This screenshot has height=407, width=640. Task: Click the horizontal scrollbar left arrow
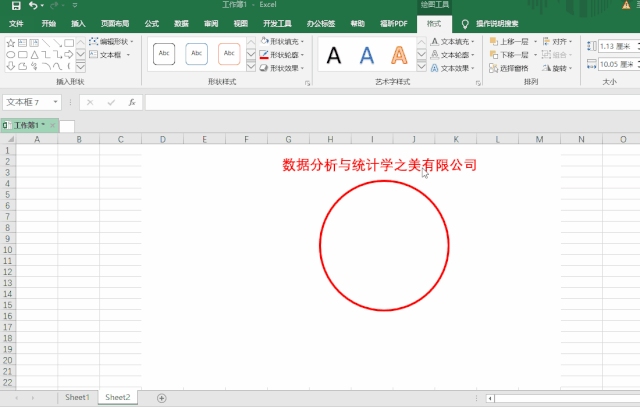pos(490,398)
